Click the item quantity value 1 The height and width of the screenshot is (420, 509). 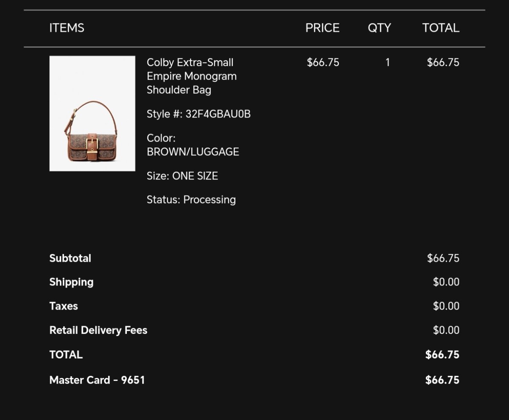[387, 62]
